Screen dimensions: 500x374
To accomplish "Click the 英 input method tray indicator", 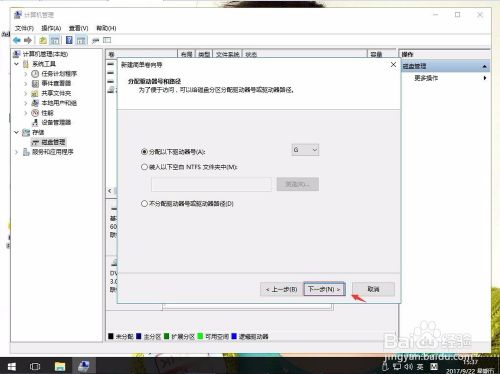I will tap(420, 367).
